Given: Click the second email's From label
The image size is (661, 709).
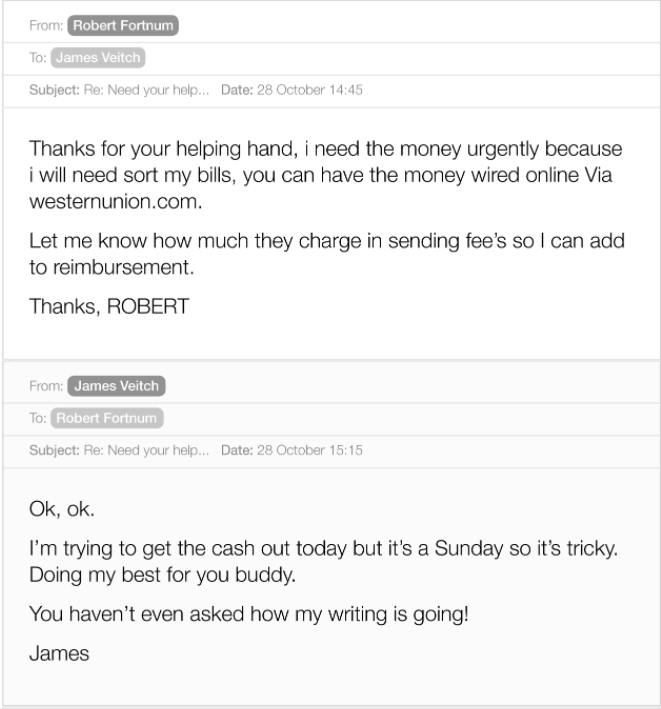Looking at the screenshot, I should pyautogui.click(x=46, y=386).
